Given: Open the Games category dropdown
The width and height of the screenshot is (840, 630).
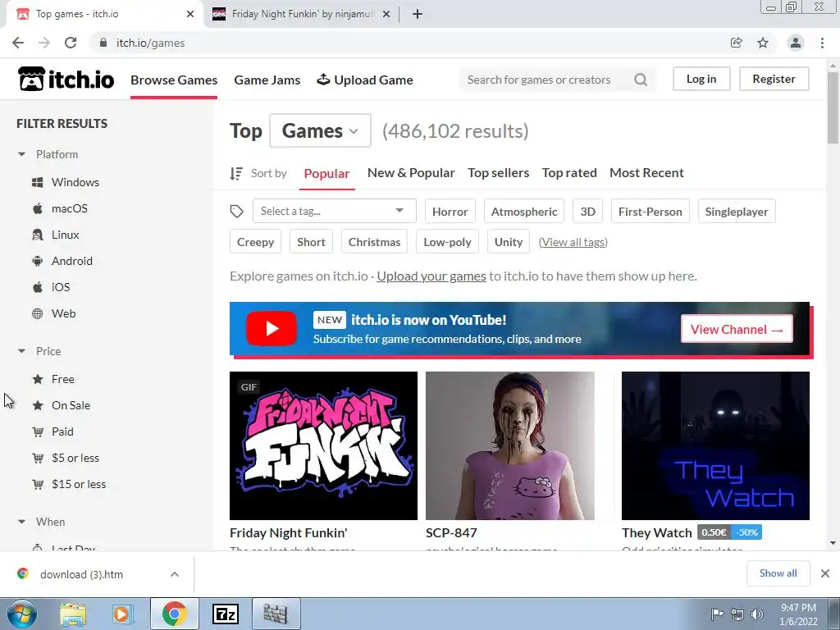Looking at the screenshot, I should [x=320, y=130].
